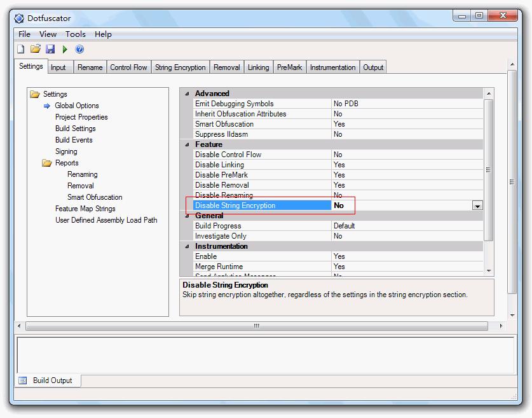Viewport: 532px width, 418px height.
Task: Click the green Build Project arrow icon
Action: (x=65, y=50)
